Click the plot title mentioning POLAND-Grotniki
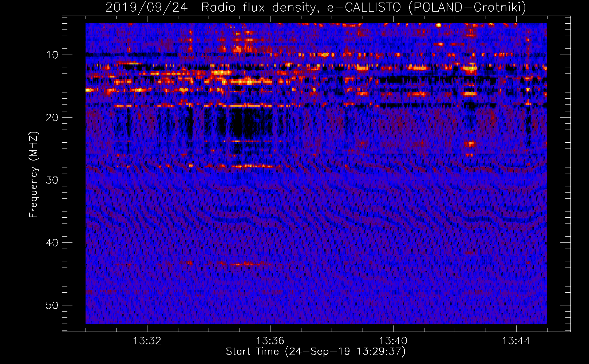The image size is (589, 364). coord(316,7)
